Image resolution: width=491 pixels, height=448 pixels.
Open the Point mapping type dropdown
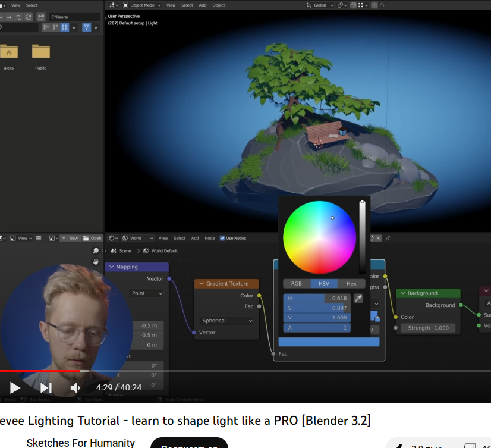tap(146, 293)
